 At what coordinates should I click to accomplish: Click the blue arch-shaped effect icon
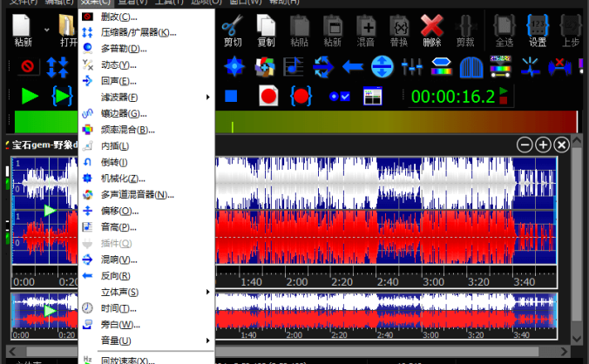tap(471, 67)
